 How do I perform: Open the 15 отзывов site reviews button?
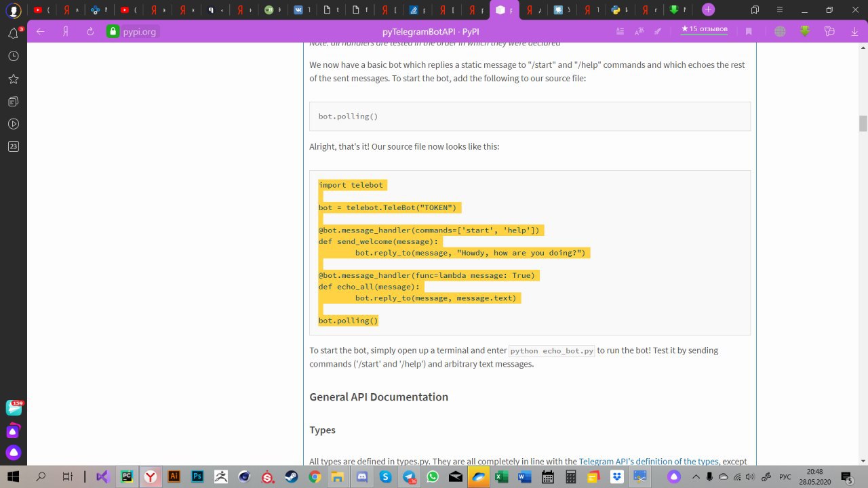pyautogui.click(x=705, y=29)
